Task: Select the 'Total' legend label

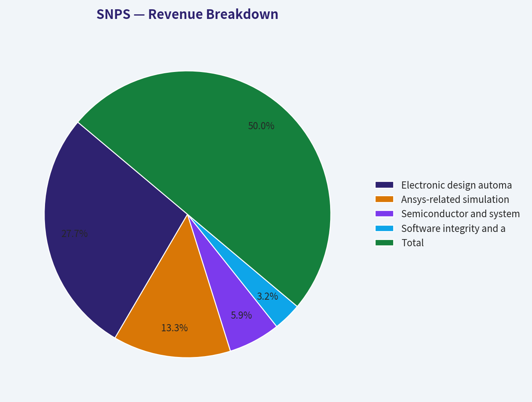Action: [413, 243]
